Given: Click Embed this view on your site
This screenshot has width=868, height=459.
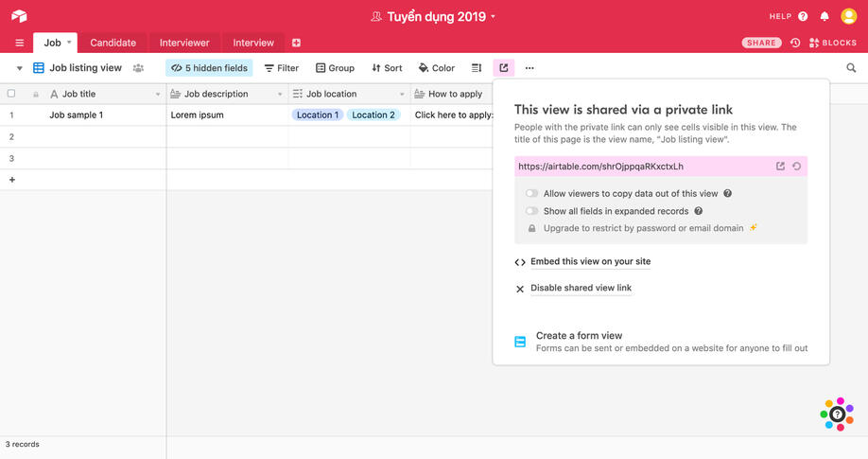Looking at the screenshot, I should pos(590,262).
